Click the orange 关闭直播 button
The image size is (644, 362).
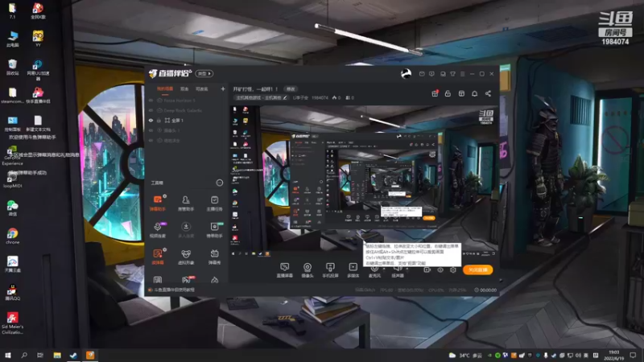click(477, 269)
